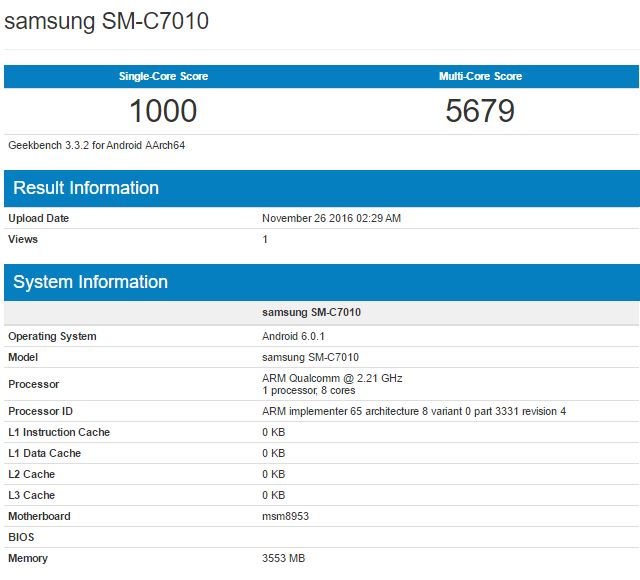Click the Result Information section header
640x580 pixels.
coord(86,188)
